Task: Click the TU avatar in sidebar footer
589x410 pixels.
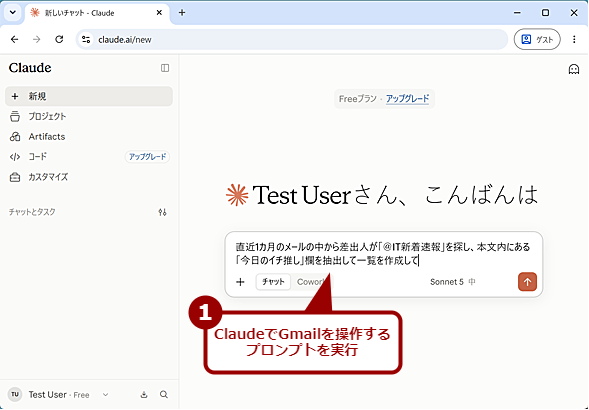Action: coord(15,395)
